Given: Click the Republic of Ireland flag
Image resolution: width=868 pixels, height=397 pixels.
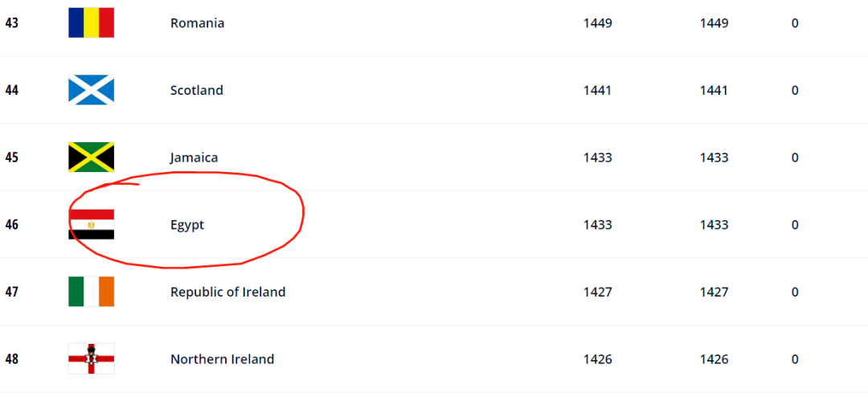Looking at the screenshot, I should (x=92, y=291).
